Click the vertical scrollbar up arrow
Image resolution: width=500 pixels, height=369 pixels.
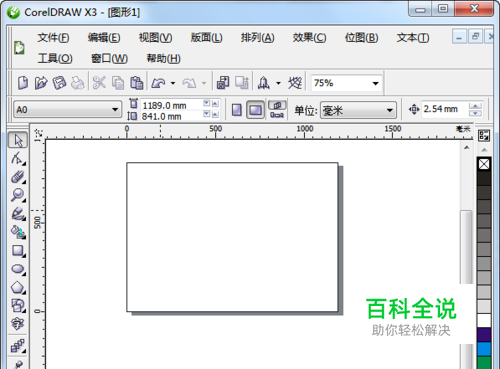(x=467, y=147)
